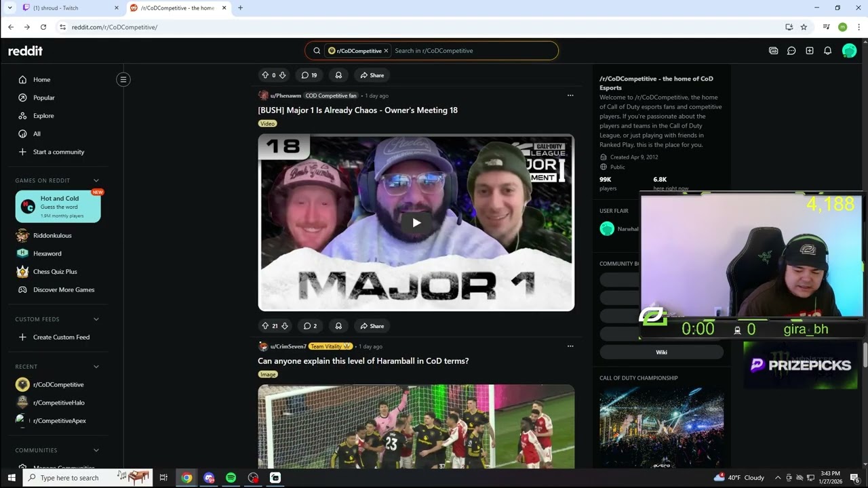
Task: Share the Major 1 Is Already Chaos post
Action: click(x=372, y=326)
